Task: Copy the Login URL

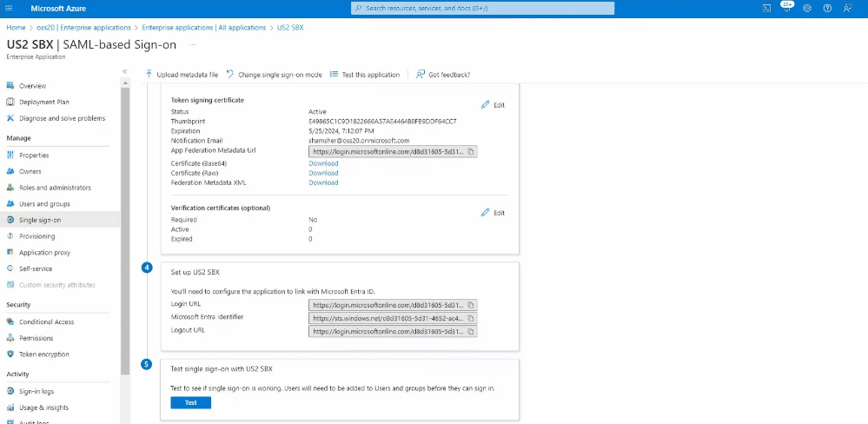Action: [471, 304]
